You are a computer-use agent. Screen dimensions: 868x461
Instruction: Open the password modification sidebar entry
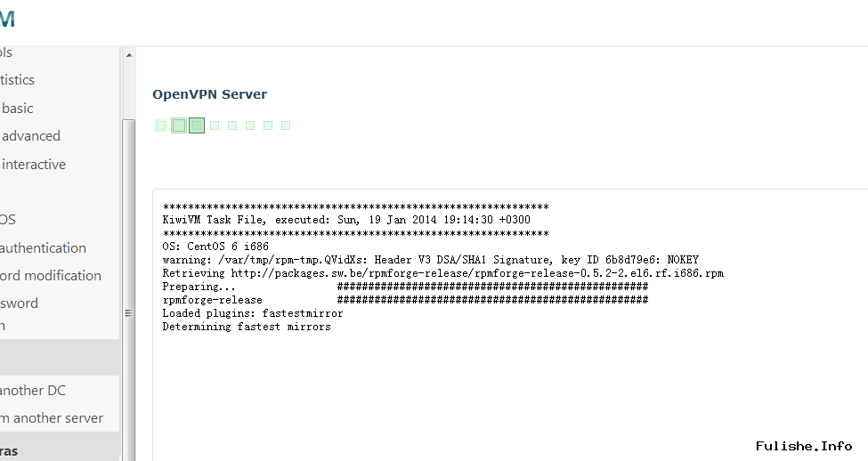click(x=51, y=276)
